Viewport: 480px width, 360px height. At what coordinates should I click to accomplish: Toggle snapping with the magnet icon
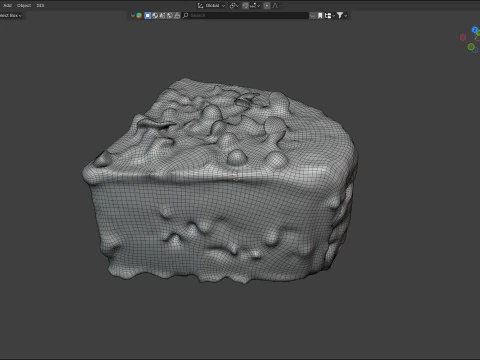pyautogui.click(x=245, y=5)
